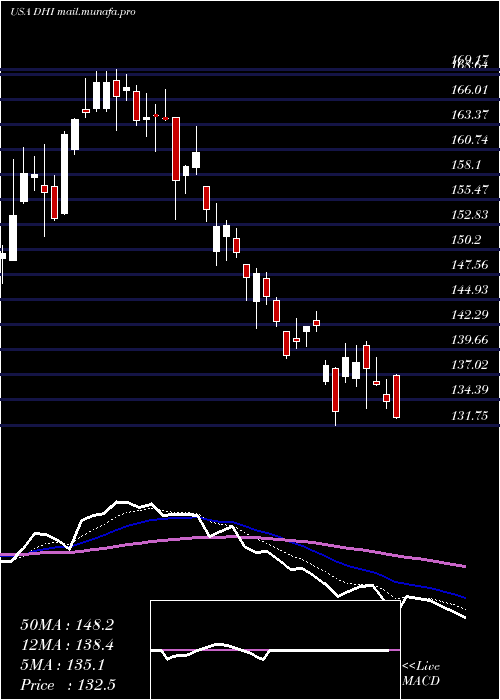
Task: Click the 152.83 price axis label
Action: tap(469, 215)
